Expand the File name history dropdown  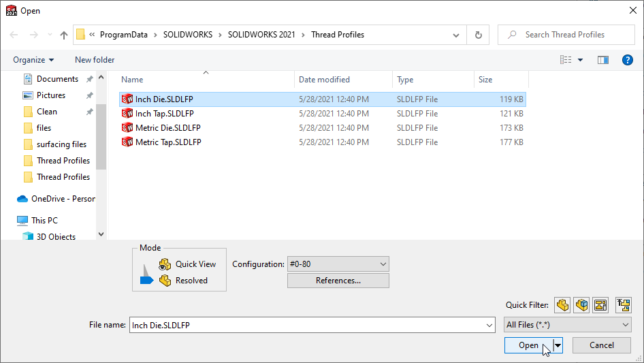click(x=489, y=325)
